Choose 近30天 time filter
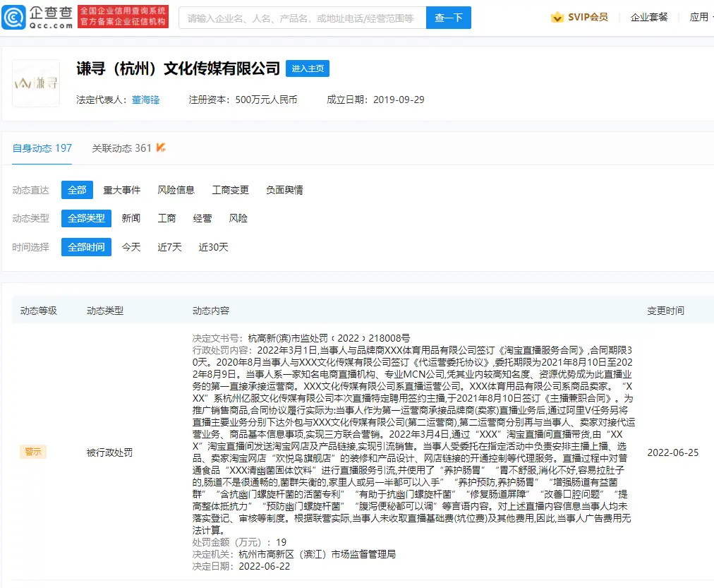The width and height of the screenshot is (714, 588). [x=213, y=247]
